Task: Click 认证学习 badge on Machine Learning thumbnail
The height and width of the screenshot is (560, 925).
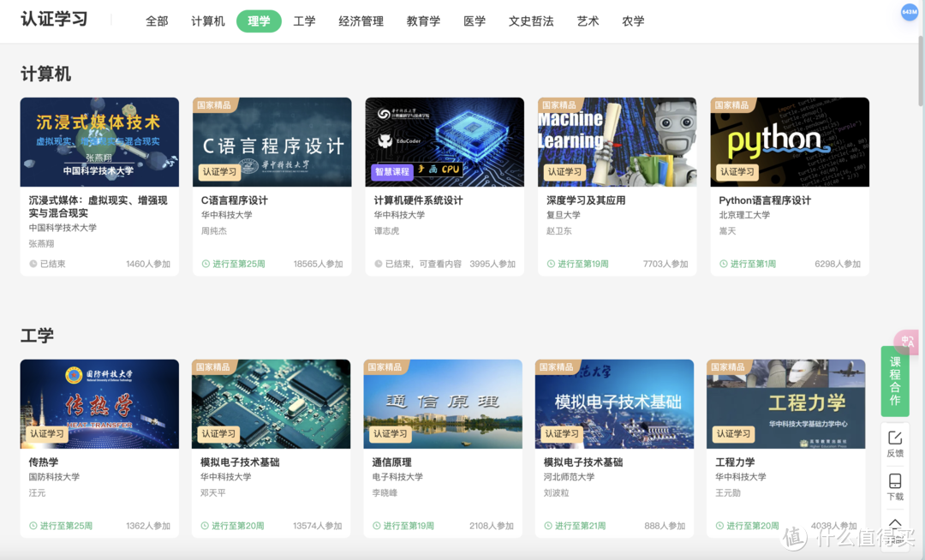Action: click(564, 171)
